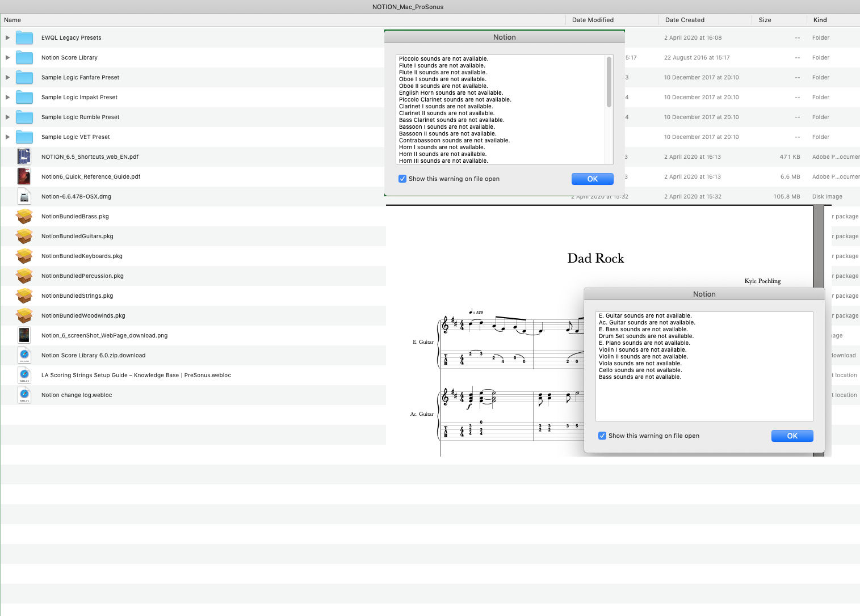Select the Notion6_Quick_Reference_Guide.pdf icon
The image size is (860, 616).
tap(24, 177)
